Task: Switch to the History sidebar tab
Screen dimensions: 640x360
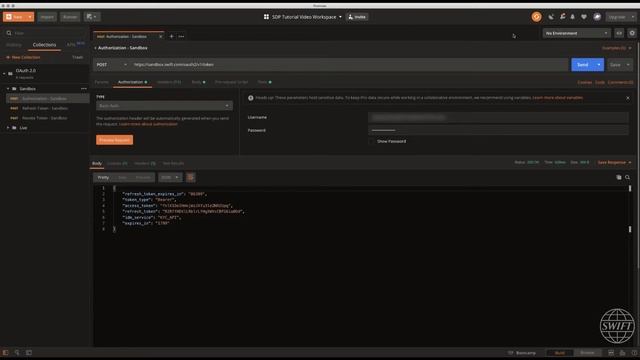Action: pos(14,44)
